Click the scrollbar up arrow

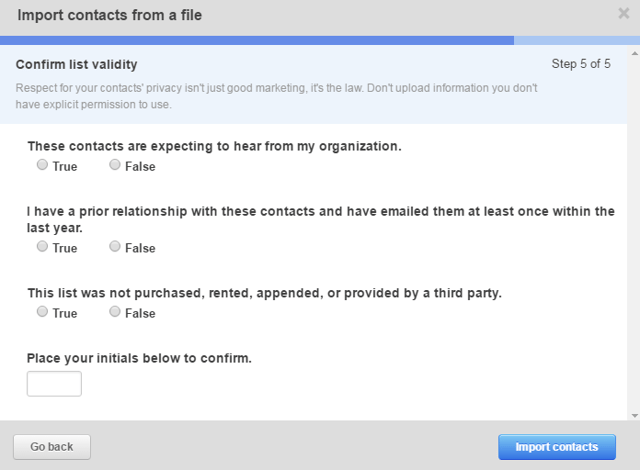[634, 53]
